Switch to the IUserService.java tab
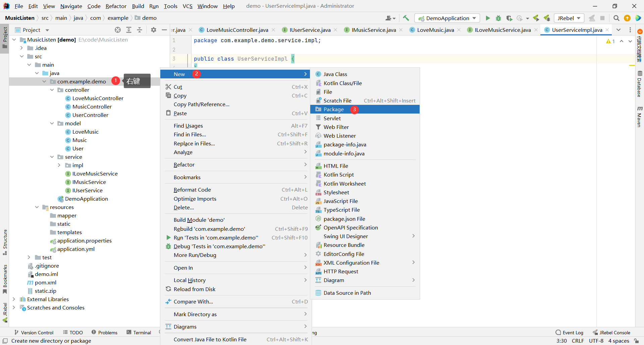The width and height of the screenshot is (644, 345). [x=309, y=30]
